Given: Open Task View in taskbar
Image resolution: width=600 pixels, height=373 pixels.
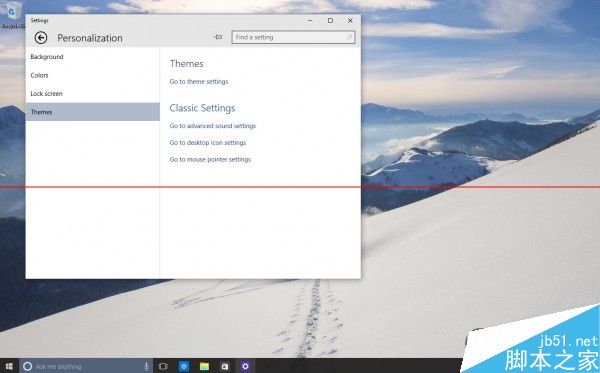Looking at the screenshot, I should tap(163, 366).
